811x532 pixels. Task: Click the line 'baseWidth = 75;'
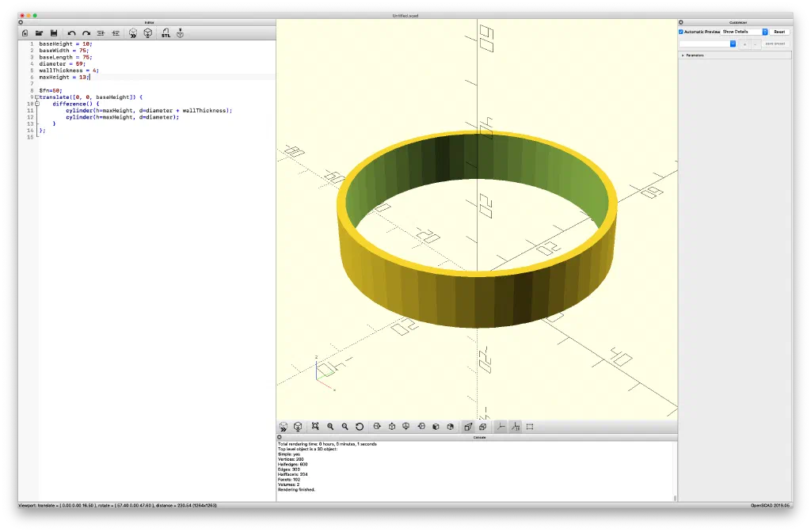pos(64,51)
